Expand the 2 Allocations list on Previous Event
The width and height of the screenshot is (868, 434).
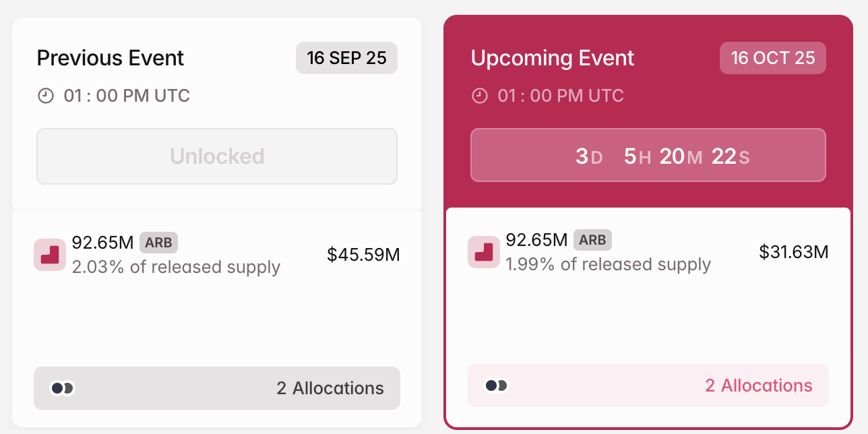pyautogui.click(x=330, y=388)
